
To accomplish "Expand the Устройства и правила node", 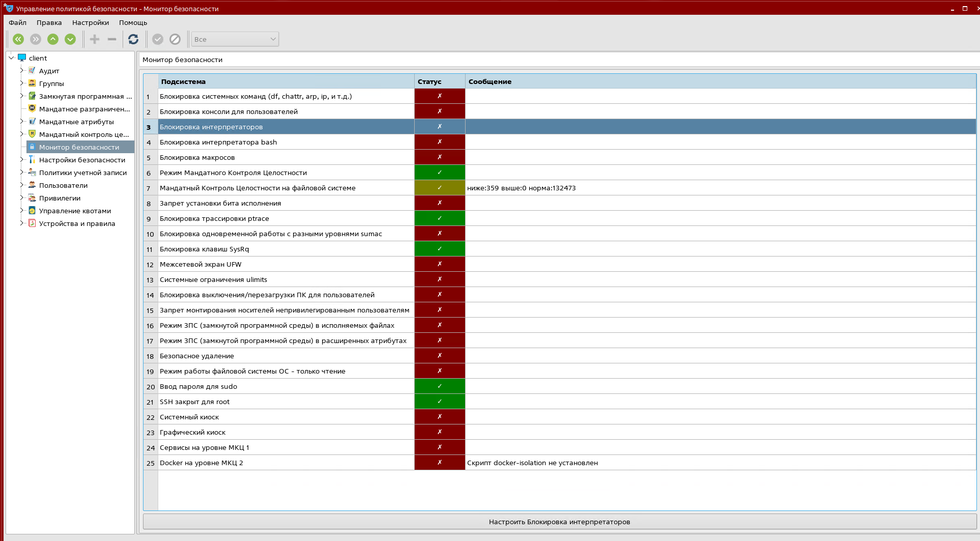I will 21,223.
